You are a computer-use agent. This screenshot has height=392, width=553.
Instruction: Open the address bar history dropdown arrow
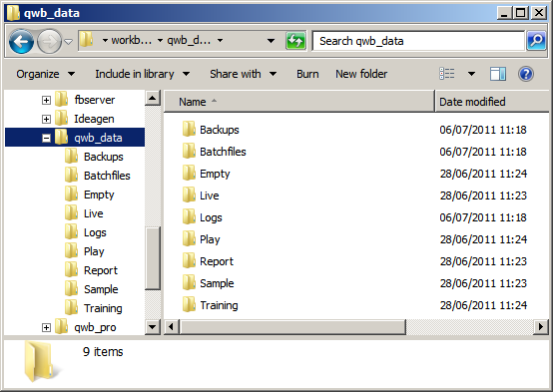[x=271, y=41]
